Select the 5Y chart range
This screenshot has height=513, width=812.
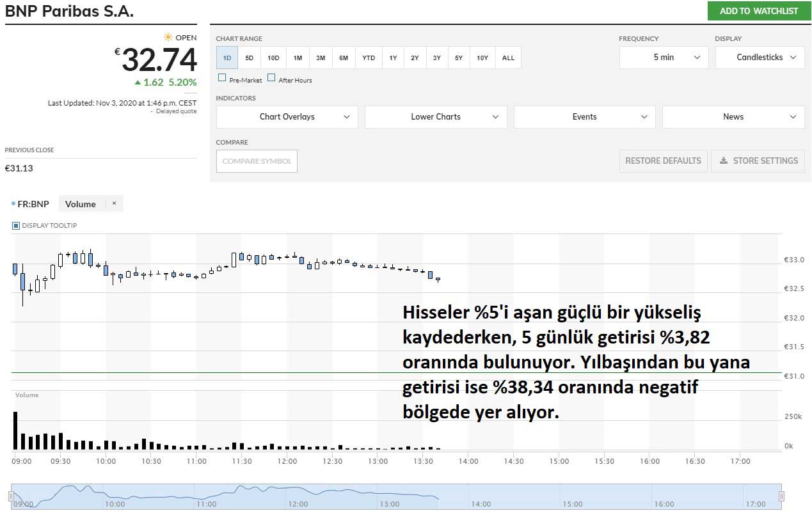[x=459, y=58]
